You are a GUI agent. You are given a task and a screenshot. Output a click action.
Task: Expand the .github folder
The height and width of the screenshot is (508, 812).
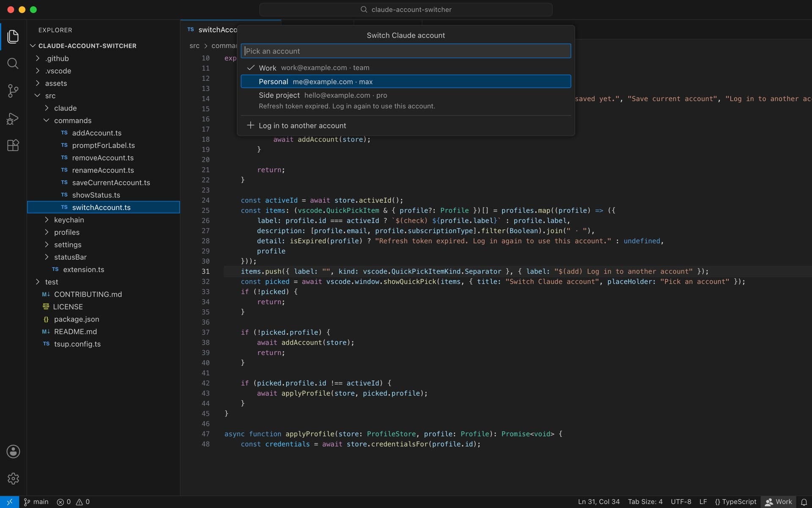(x=103, y=58)
